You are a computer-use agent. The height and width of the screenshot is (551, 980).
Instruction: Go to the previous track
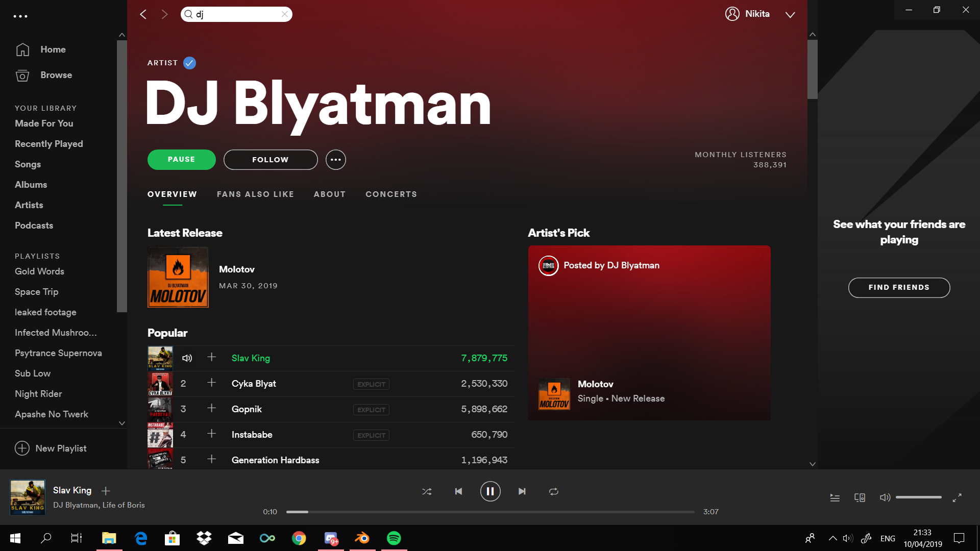click(458, 491)
